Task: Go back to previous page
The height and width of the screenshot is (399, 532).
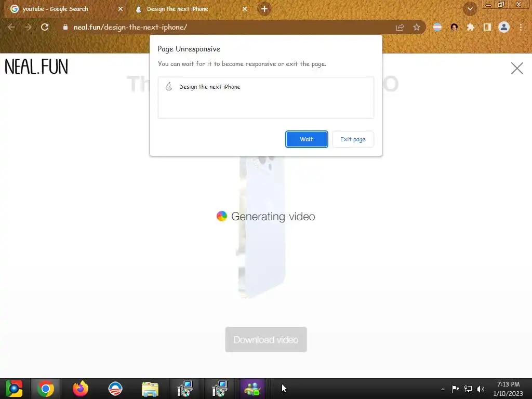Action: click(x=11, y=27)
